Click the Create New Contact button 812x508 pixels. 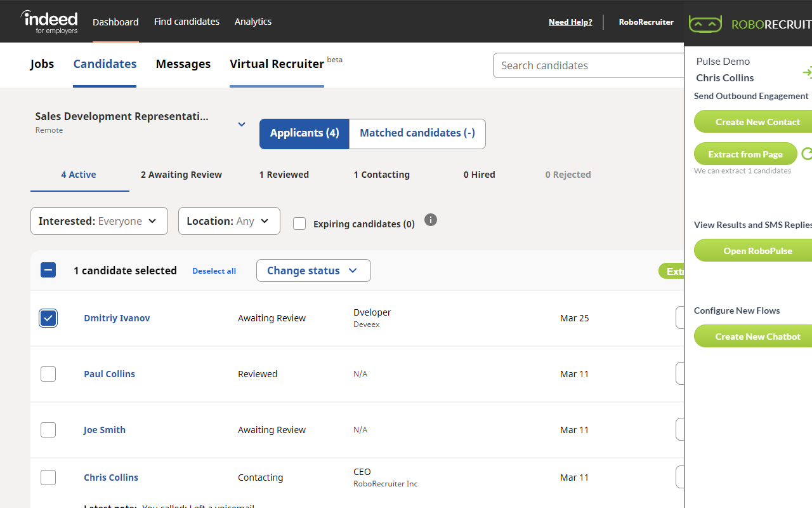tap(753, 122)
